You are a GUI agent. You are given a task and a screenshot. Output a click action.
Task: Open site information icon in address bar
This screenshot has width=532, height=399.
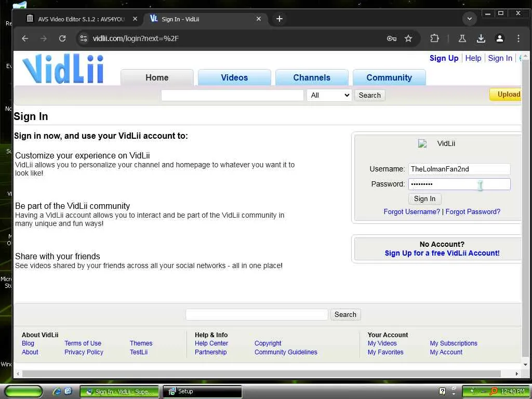click(84, 38)
